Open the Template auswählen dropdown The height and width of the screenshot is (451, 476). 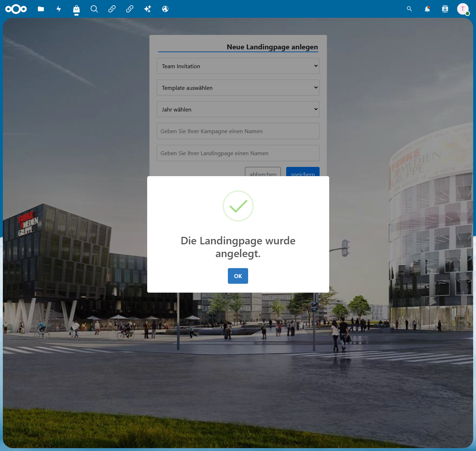click(238, 88)
